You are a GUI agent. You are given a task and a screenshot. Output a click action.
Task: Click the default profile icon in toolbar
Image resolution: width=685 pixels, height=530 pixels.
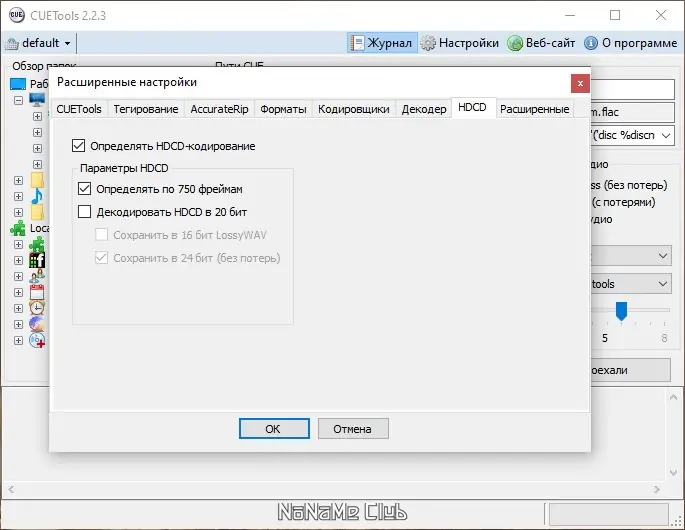pos(12,44)
